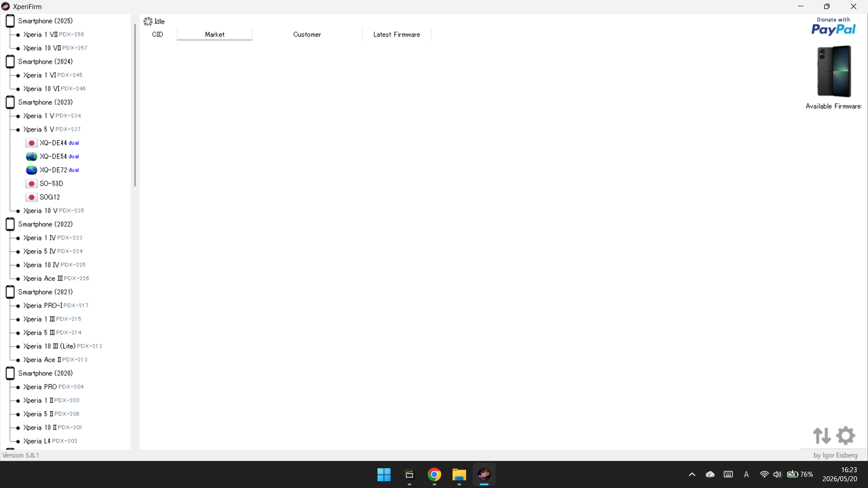Expand Xperia 10 IV PDX-225
Screen dimensions: 868x488
(x=54, y=265)
